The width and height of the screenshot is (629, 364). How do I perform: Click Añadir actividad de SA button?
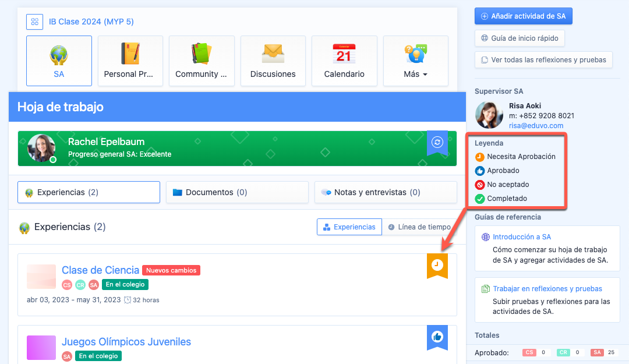pos(524,16)
